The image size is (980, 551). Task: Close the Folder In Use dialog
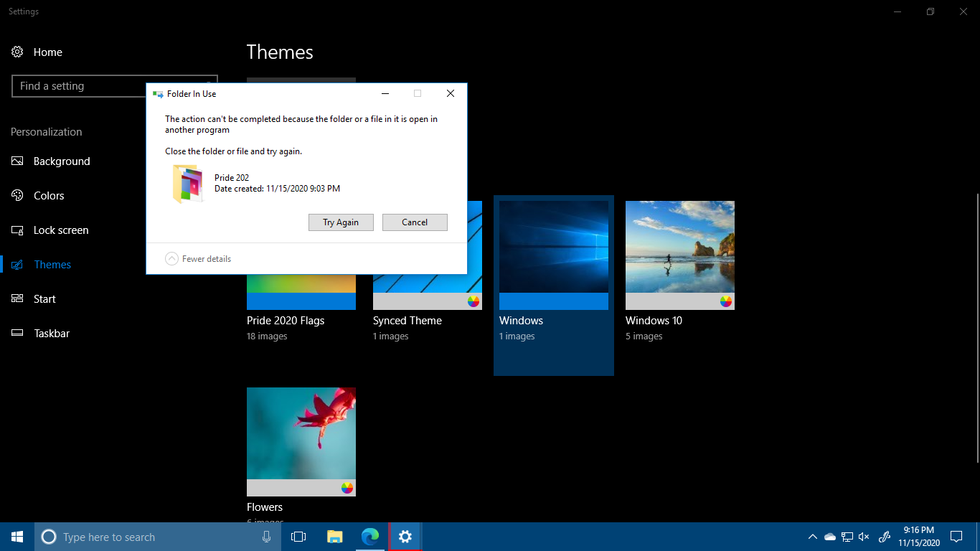tap(451, 94)
